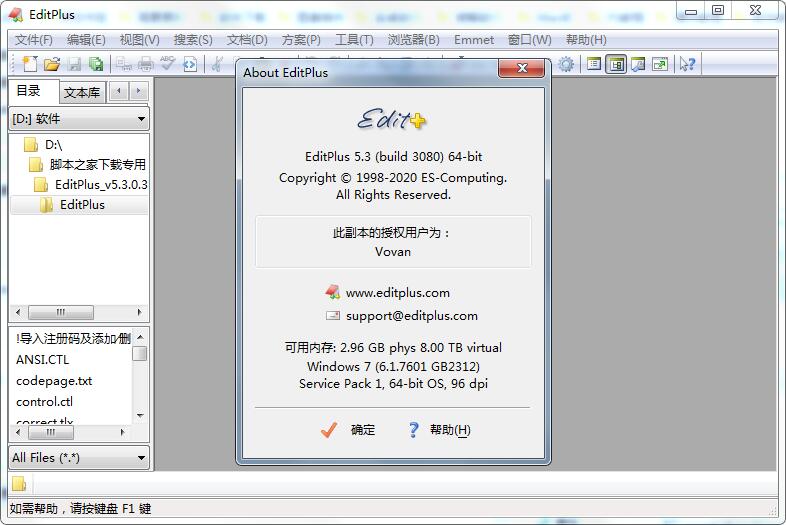Click the support@editplus.com email link
Screen dimensions: 786x525
[412, 315]
